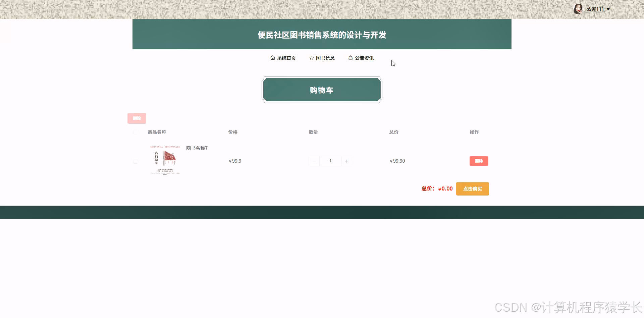Click the bag icon beside 公告资讯
This screenshot has width=644, height=318.
(351, 58)
